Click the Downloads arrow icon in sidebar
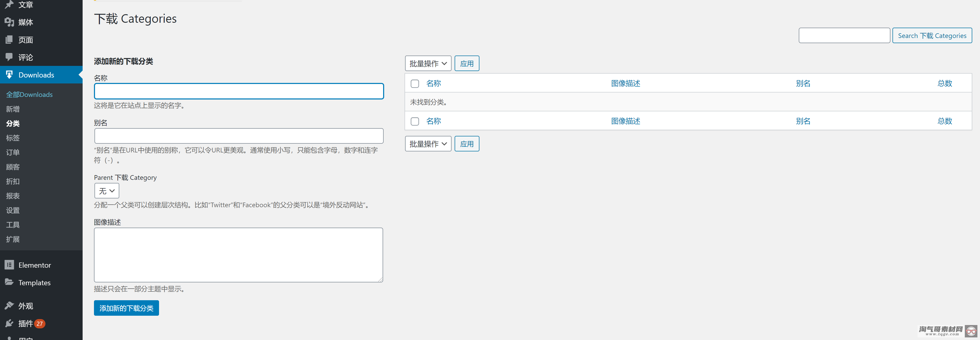 [9, 75]
